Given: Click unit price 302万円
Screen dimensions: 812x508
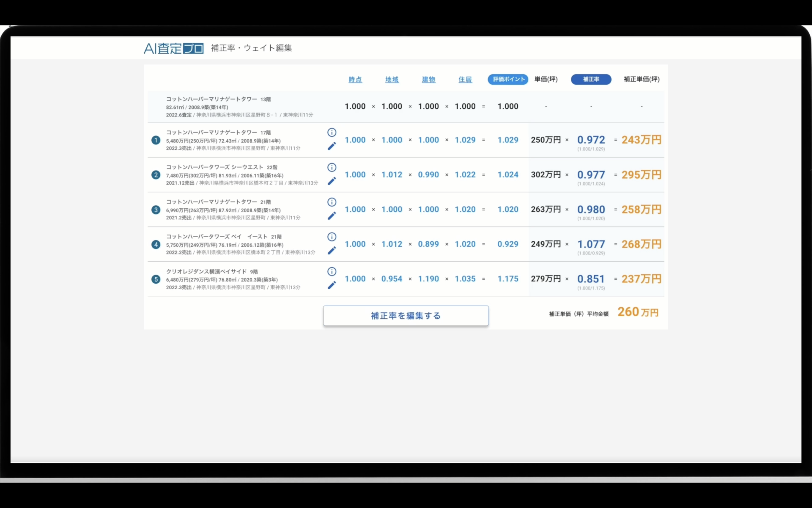Looking at the screenshot, I should (x=546, y=175).
